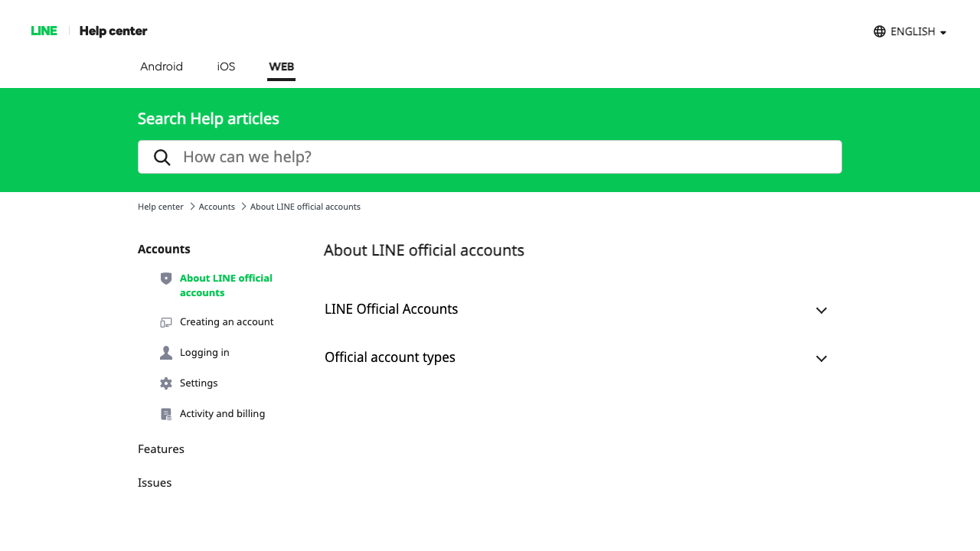Select the WEB tab
Screen dimensions: 980x551
[281, 67]
